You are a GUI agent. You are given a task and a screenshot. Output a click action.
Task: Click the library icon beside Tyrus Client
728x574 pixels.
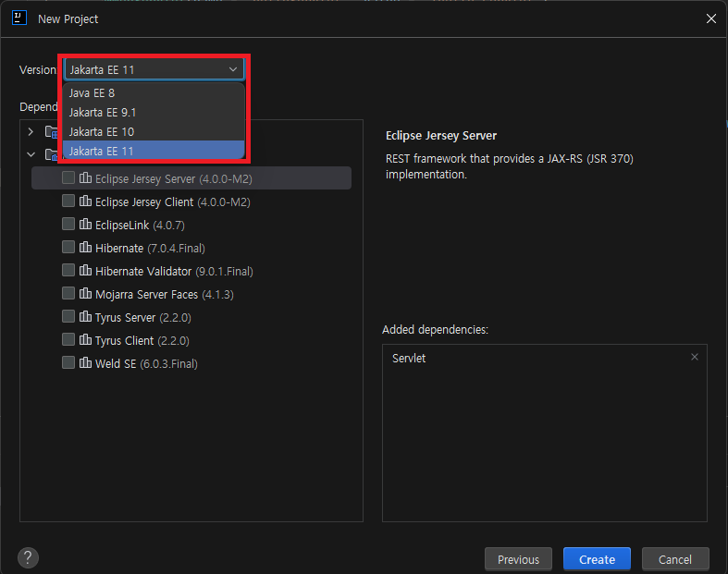pyautogui.click(x=85, y=339)
